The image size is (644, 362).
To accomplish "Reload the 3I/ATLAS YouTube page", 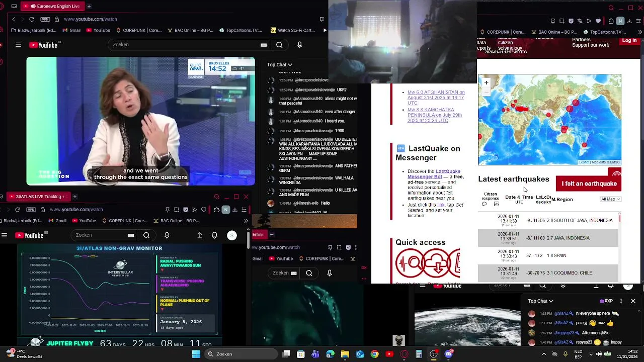I will pos(18,209).
